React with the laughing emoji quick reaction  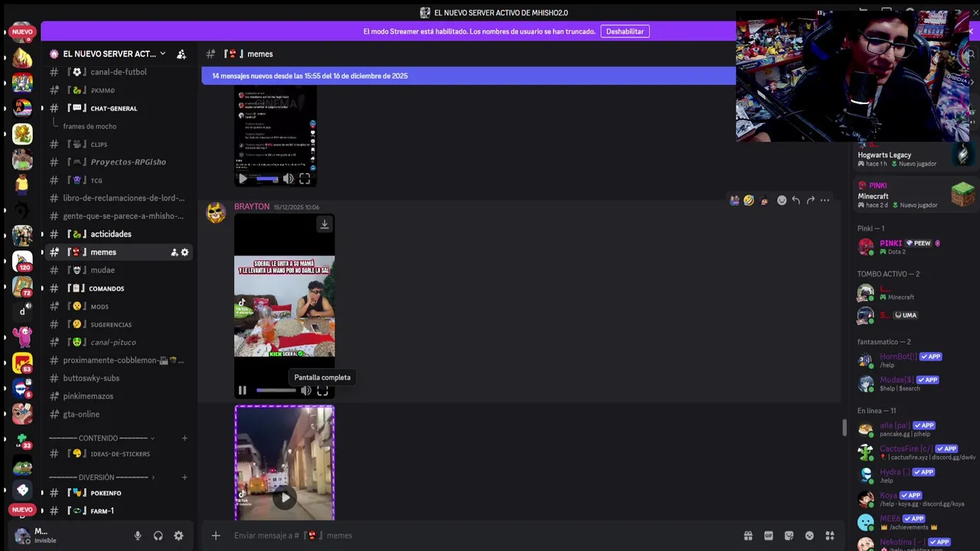click(x=749, y=201)
